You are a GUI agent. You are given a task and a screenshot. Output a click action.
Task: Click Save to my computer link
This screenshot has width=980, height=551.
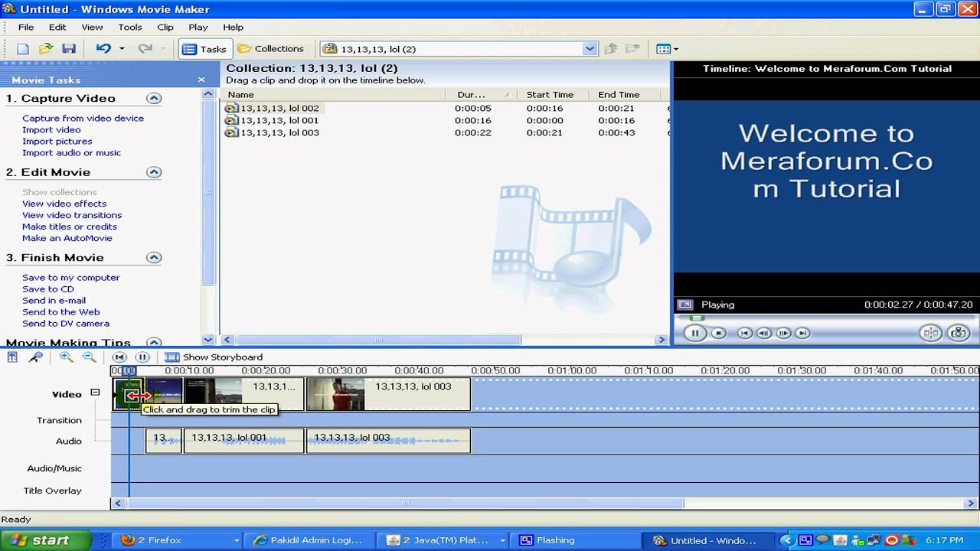click(71, 278)
